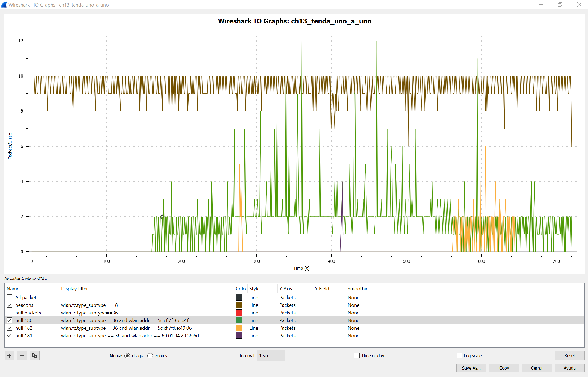
Task: Click the orange null 182 color swatch
Action: [x=239, y=328]
